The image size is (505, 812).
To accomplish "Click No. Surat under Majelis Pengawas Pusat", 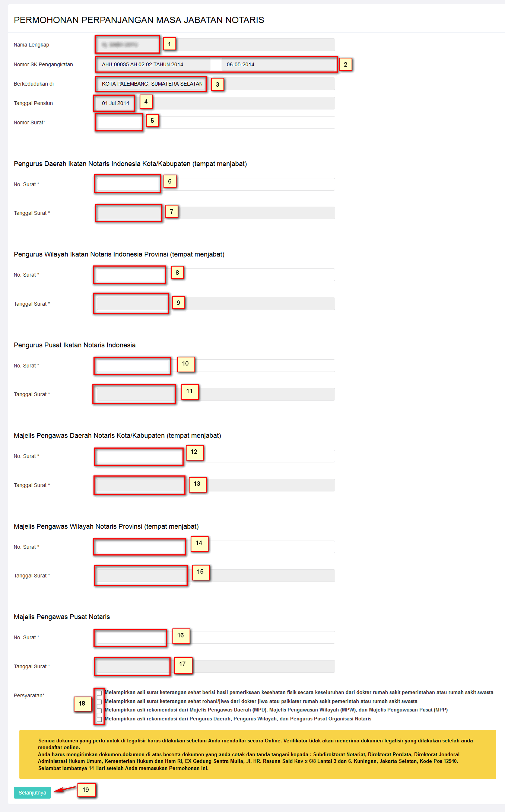I will [215, 637].
